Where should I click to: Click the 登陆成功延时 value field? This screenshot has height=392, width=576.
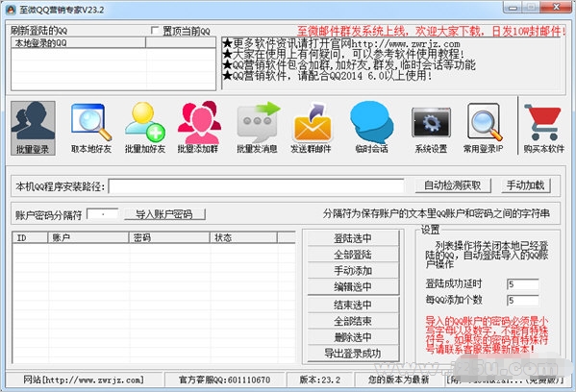click(523, 284)
